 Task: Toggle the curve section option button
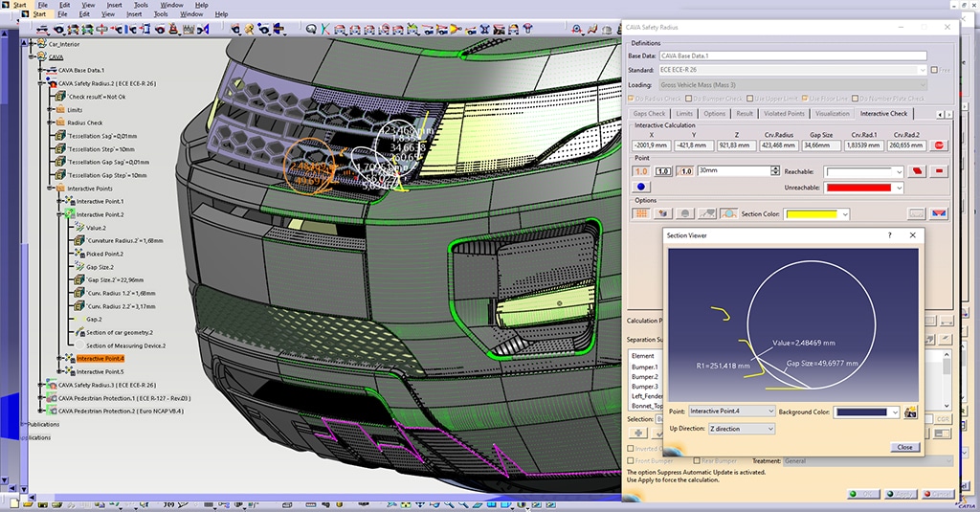[x=707, y=213]
